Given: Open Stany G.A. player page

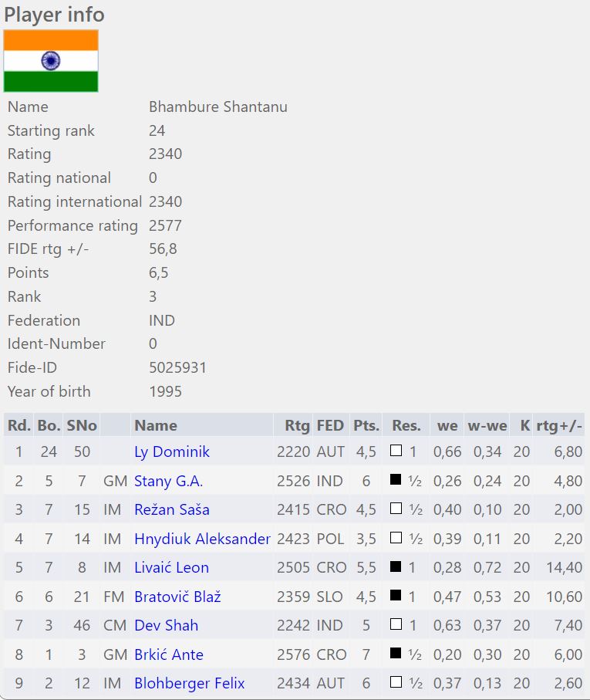Looking at the screenshot, I should (168, 481).
